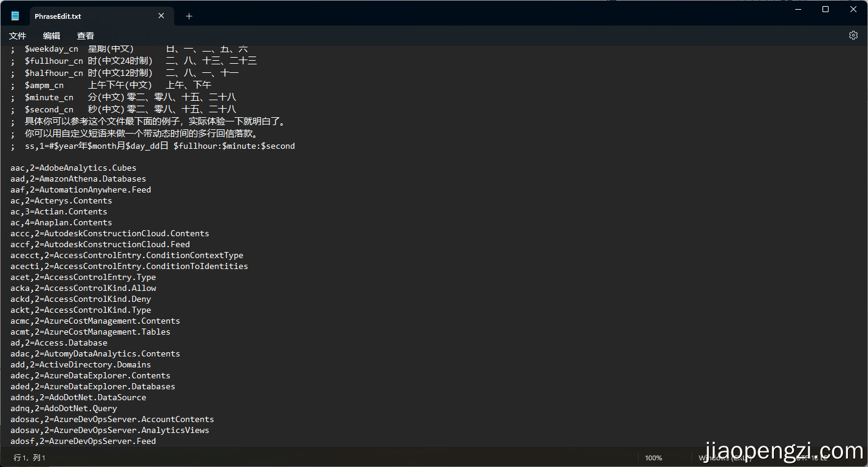Click line accc,2=AutodeskConstructionCloud.Contents
The height and width of the screenshot is (467, 868).
point(110,233)
